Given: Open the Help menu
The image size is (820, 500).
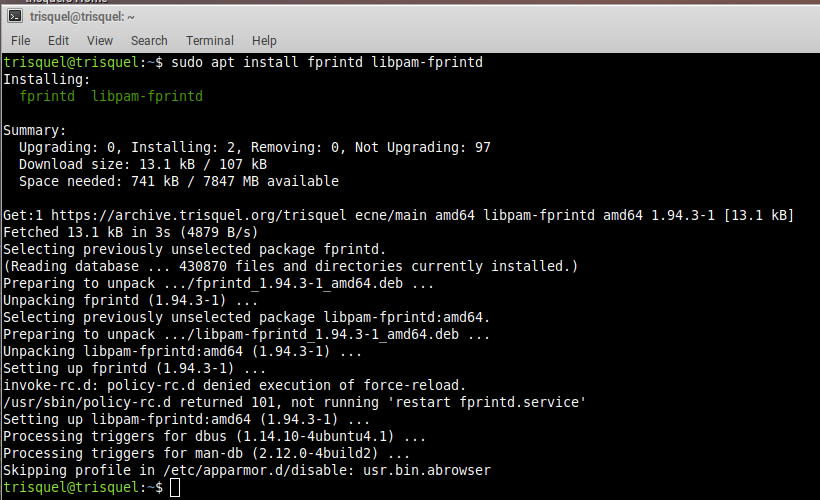Looking at the screenshot, I should click(264, 41).
